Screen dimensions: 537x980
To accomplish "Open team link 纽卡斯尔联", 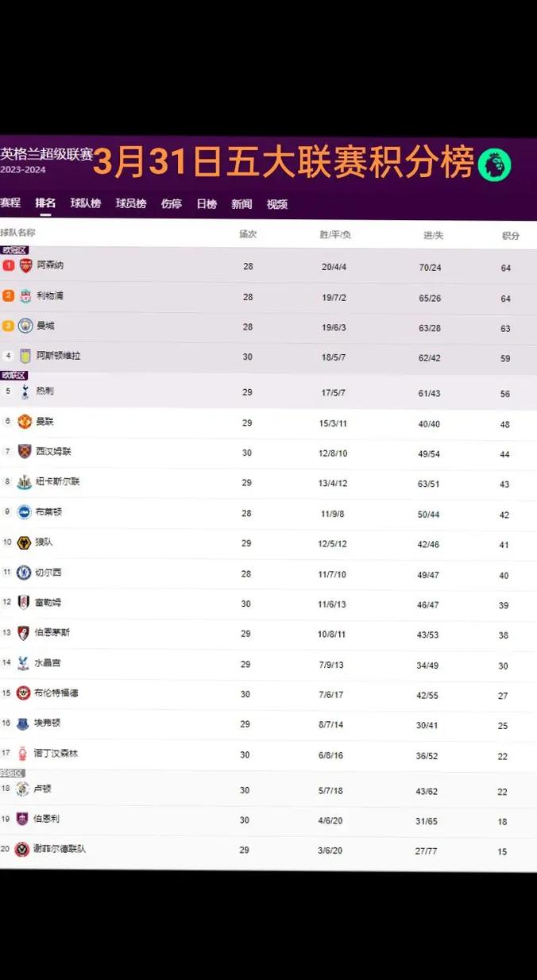I will pyautogui.click(x=58, y=482).
